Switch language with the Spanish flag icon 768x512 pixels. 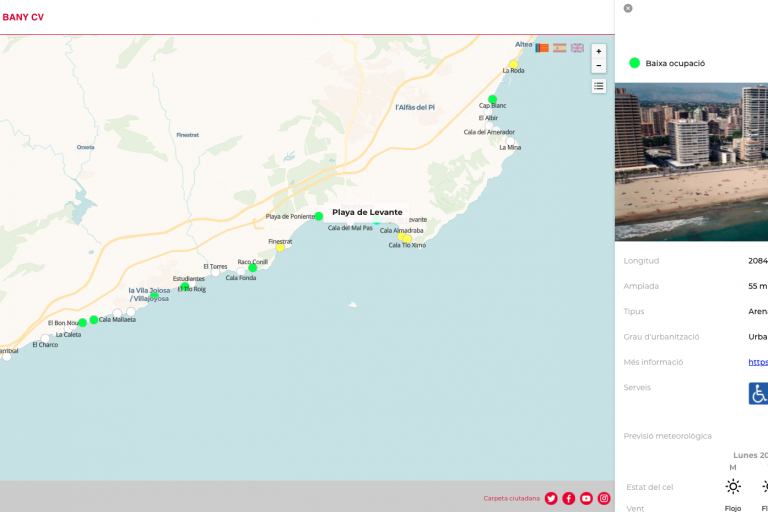pyautogui.click(x=559, y=48)
